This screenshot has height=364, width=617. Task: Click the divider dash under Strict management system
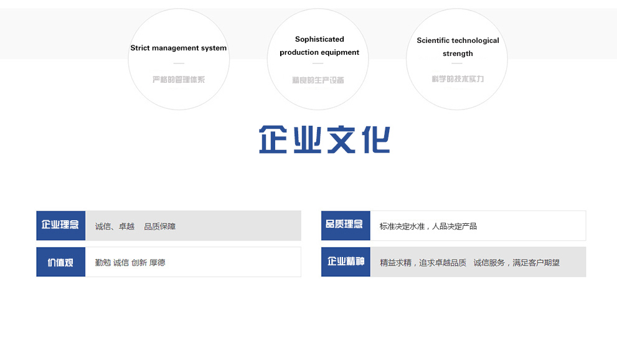[179, 63]
